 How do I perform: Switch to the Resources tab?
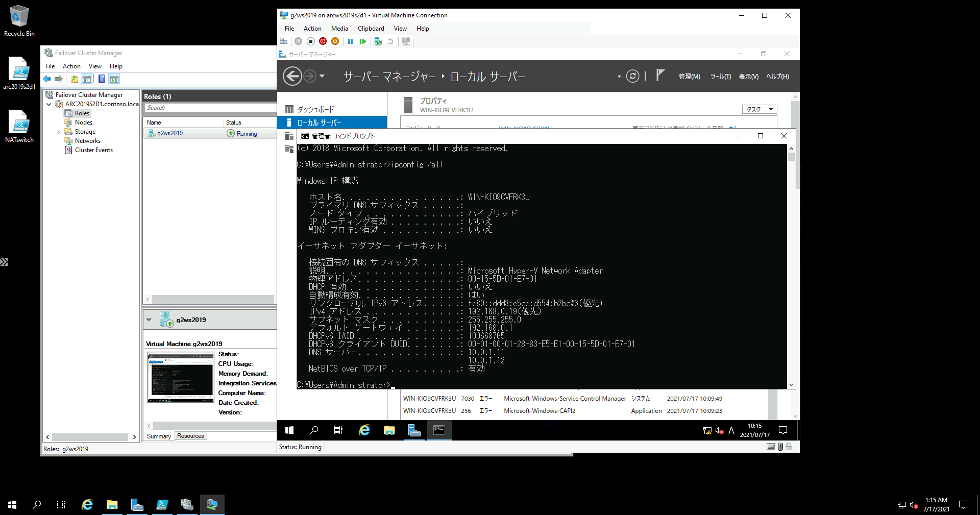(190, 436)
